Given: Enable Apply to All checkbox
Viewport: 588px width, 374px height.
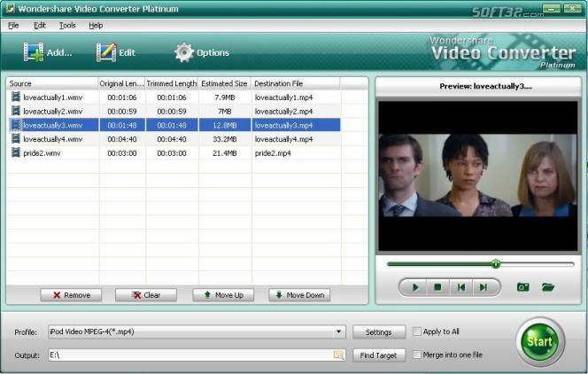Looking at the screenshot, I should 416,331.
